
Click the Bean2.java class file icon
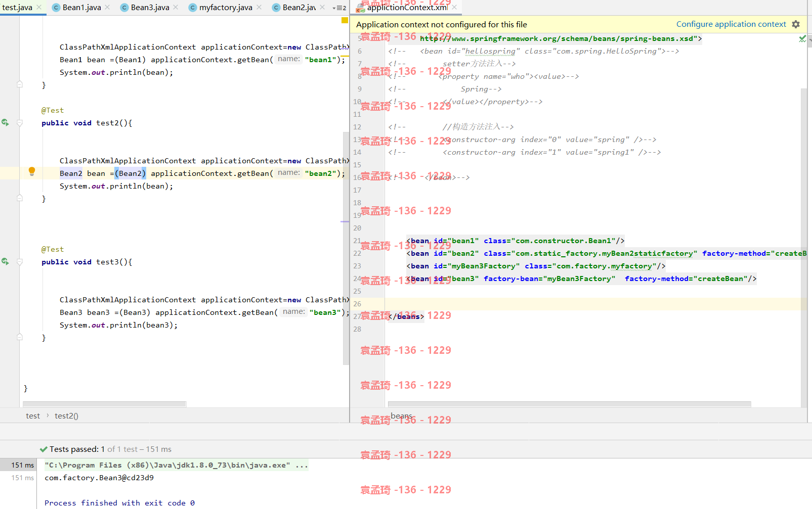click(x=276, y=8)
